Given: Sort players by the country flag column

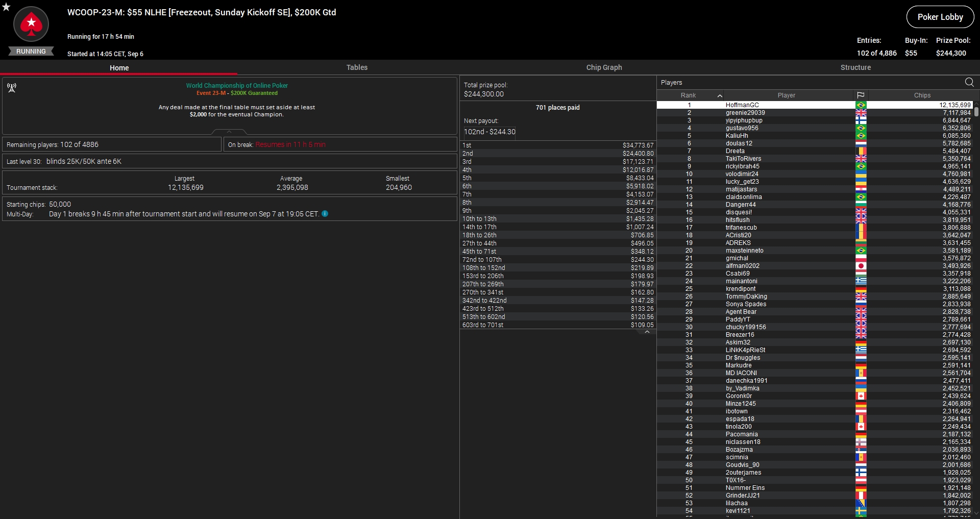Looking at the screenshot, I should [x=861, y=95].
